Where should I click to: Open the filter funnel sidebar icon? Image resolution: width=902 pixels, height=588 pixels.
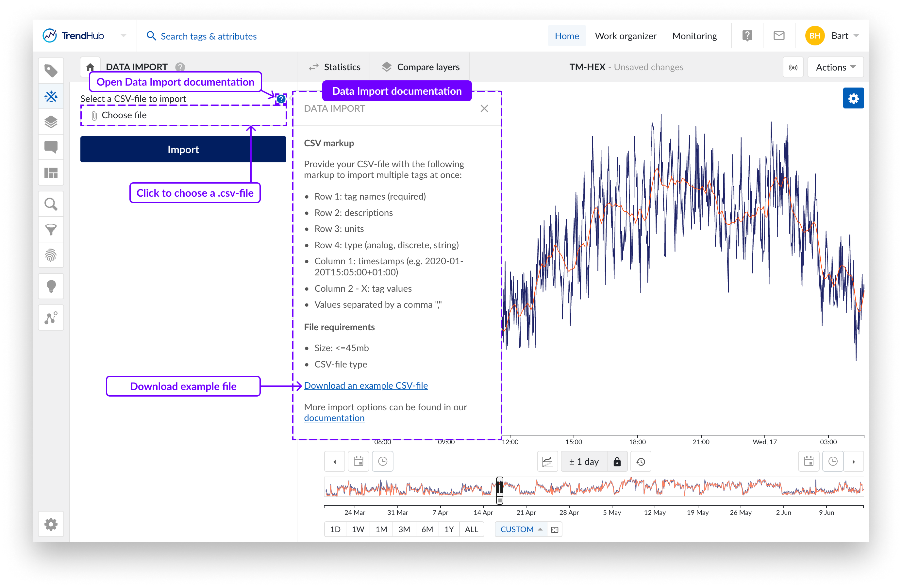(51, 230)
